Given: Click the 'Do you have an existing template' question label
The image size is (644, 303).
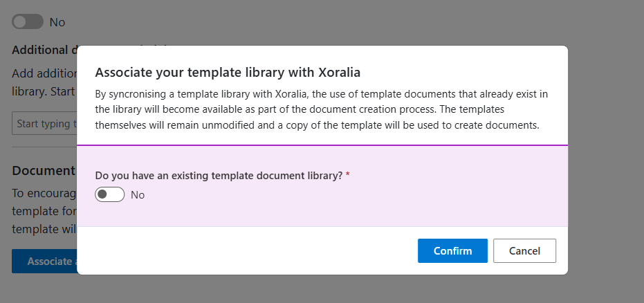Looking at the screenshot, I should tap(219, 175).
